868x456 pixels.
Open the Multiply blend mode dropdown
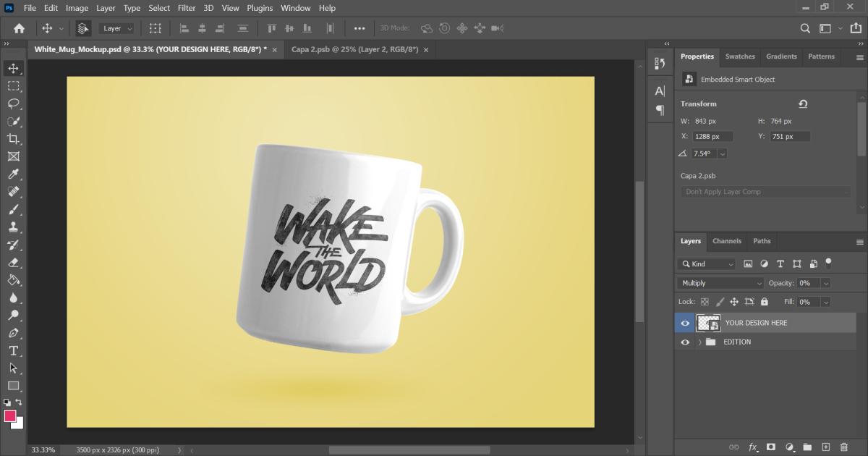tap(720, 283)
